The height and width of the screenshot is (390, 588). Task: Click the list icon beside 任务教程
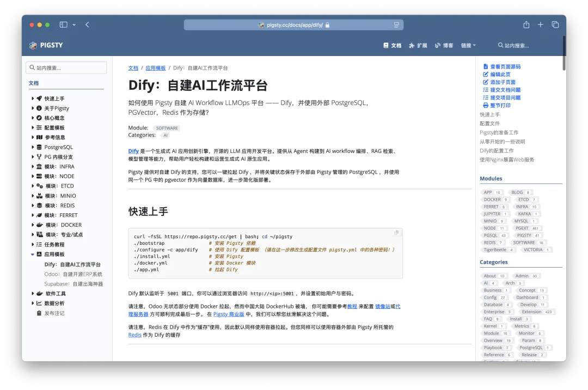(39, 244)
